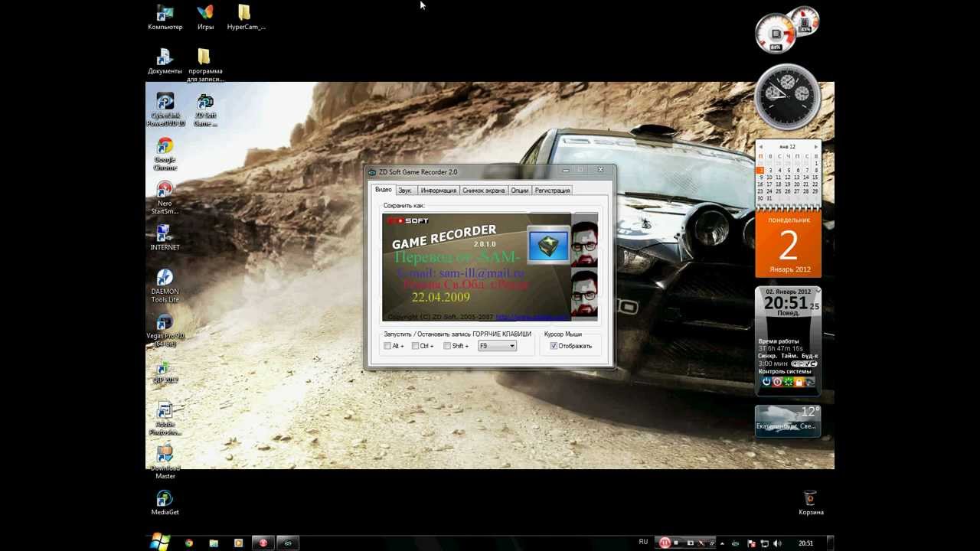
Task: Open Explorer folder from the taskbar
Action: [214, 543]
